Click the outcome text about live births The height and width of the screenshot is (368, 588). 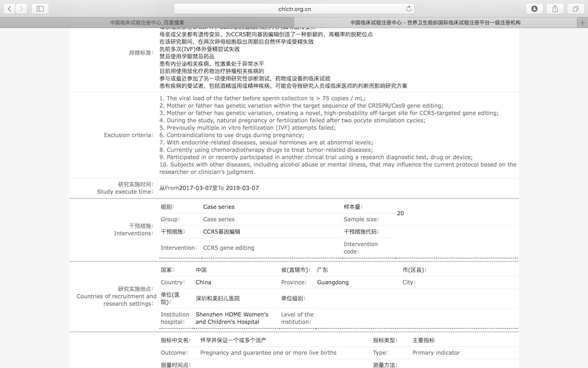[268, 353]
